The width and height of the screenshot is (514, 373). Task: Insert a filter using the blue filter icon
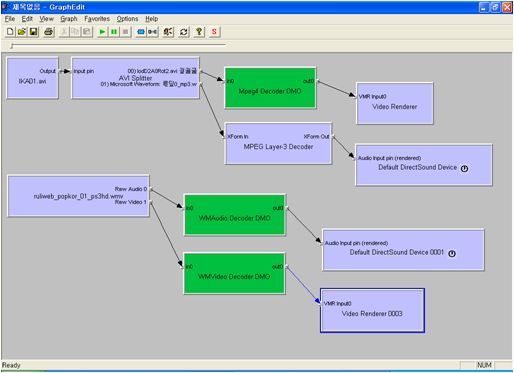(141, 32)
